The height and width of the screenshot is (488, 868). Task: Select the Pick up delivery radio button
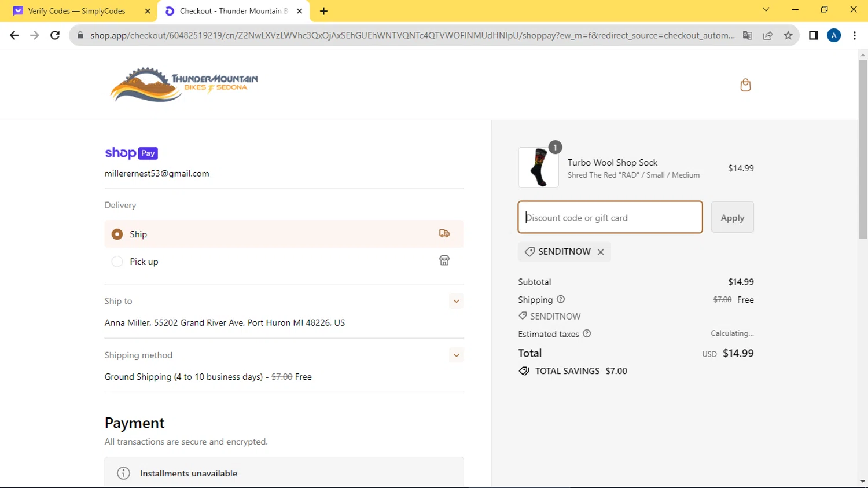click(x=117, y=262)
